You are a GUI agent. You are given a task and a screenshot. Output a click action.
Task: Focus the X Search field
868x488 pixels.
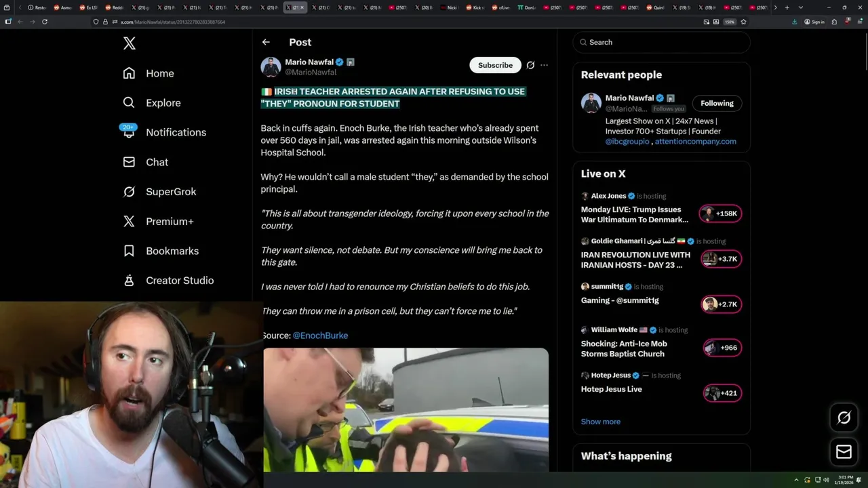[x=661, y=42]
